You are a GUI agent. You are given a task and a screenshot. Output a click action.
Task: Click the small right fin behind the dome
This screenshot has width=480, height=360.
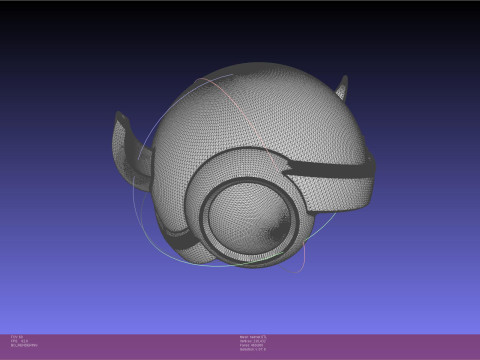pos(342,87)
